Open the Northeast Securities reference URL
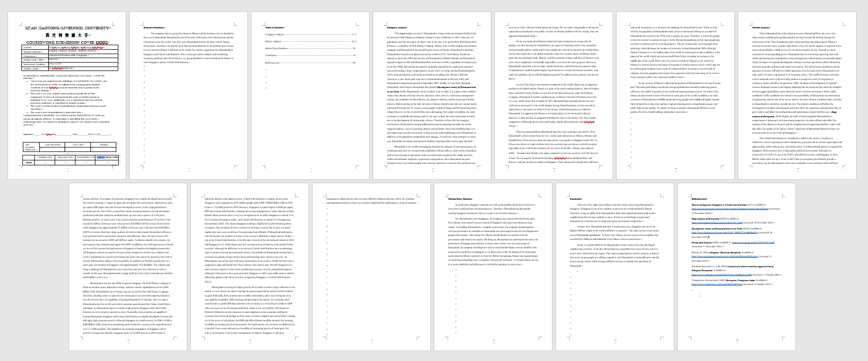Viewport: 868px width, 361px height. click(x=721, y=275)
